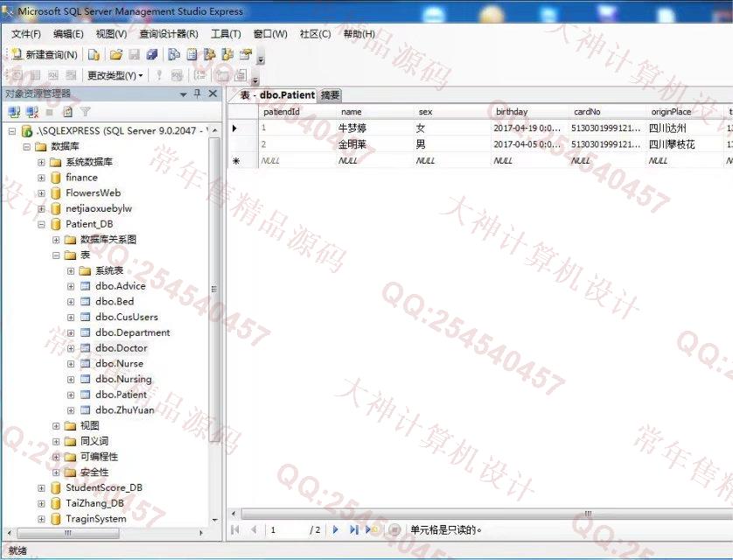The height and width of the screenshot is (560, 733).
Task: Click the Disconnect icon in Object Explorer
Action: [x=32, y=112]
